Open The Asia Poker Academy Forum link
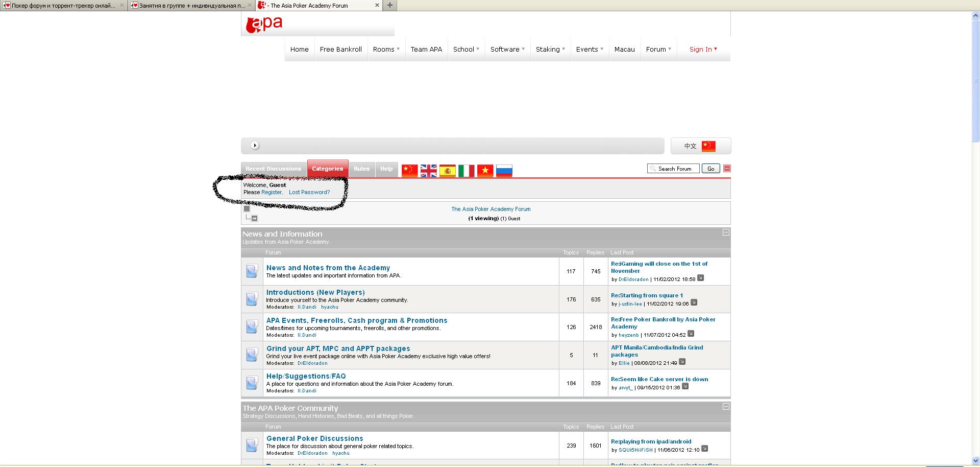 (x=491, y=209)
